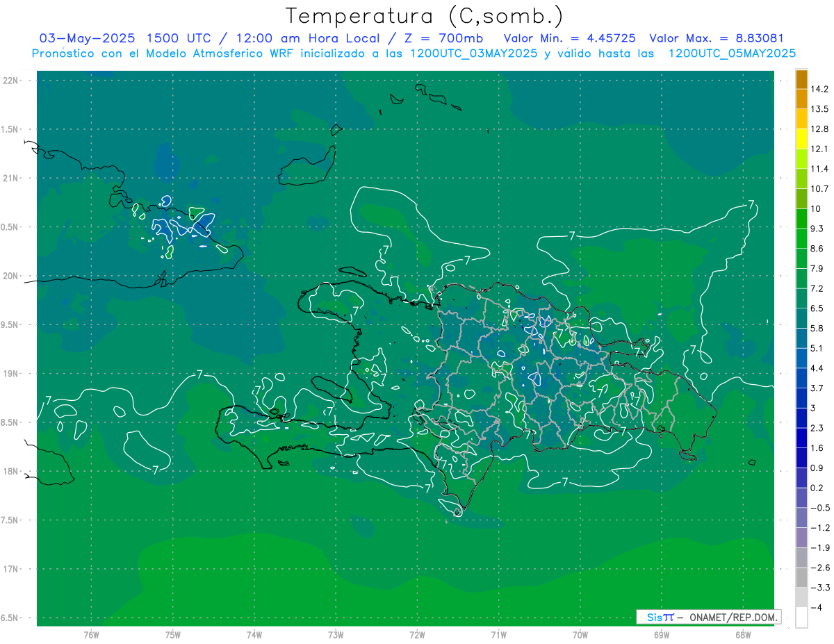The height and width of the screenshot is (644, 834).
Task: Select the gray swatch between -3.3 and -2.6
Action: click(x=801, y=578)
